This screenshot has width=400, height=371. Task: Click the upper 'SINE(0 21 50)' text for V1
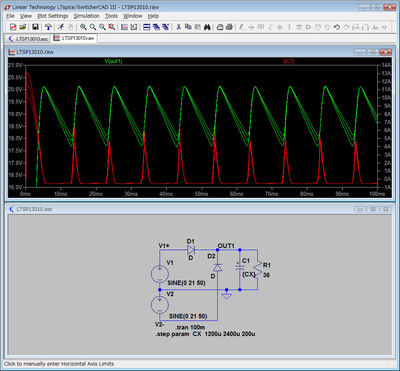(186, 283)
